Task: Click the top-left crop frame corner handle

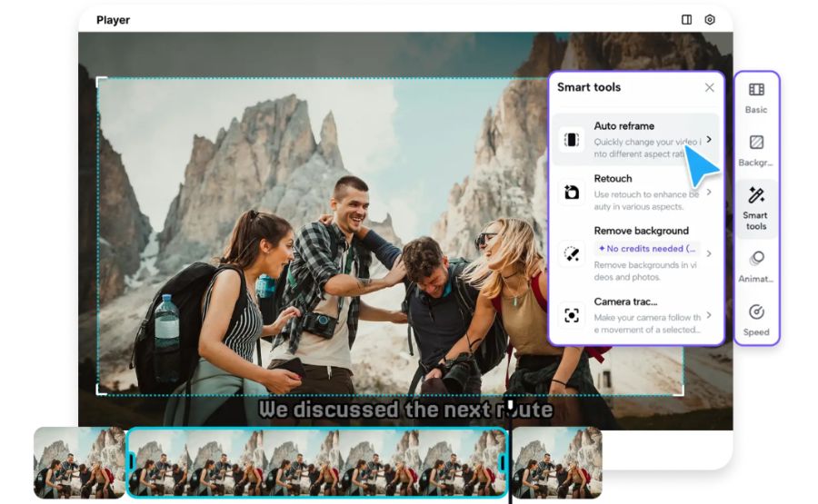Action: [101, 82]
